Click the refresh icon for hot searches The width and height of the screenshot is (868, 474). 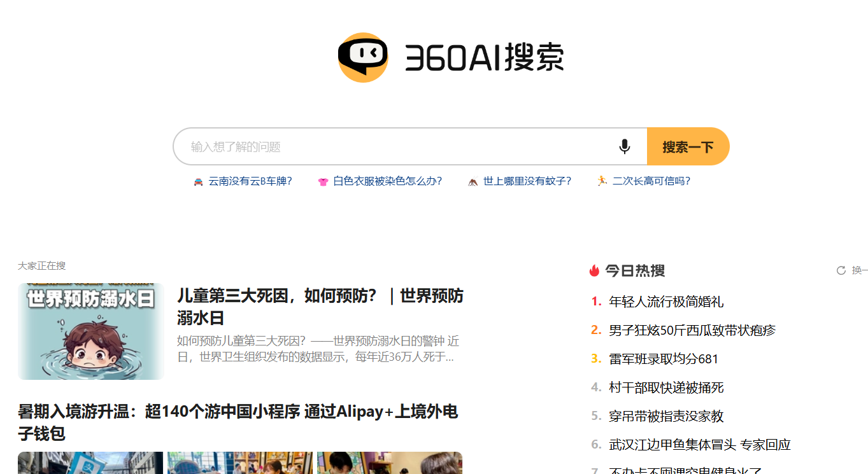pyautogui.click(x=841, y=270)
